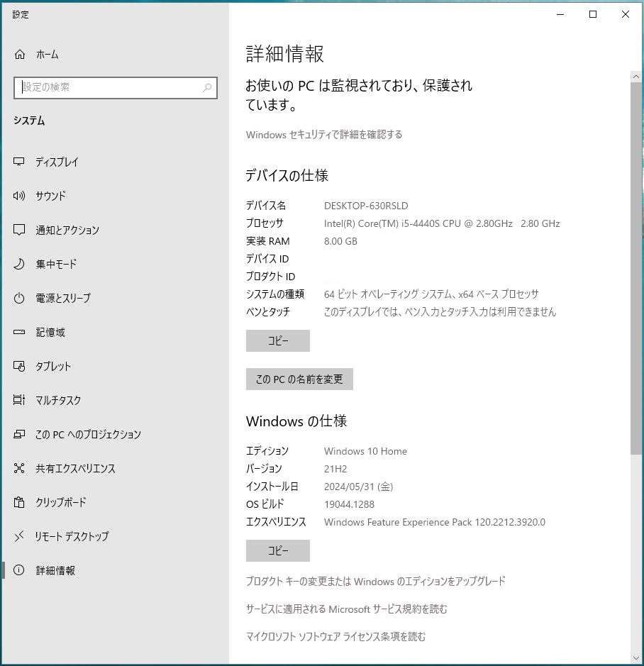
Task: Click the pen and touch availability text
Action: 440,312
